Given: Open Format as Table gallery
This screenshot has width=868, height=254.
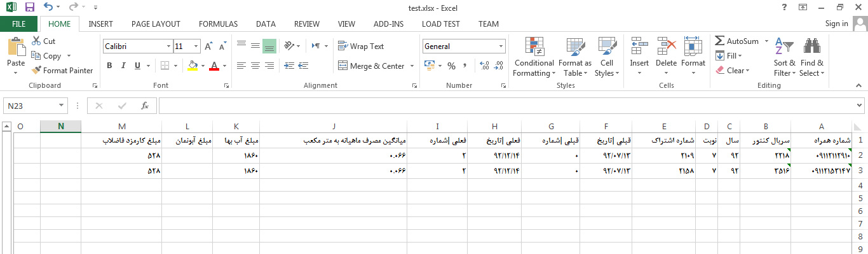Looking at the screenshot, I should pos(575,57).
